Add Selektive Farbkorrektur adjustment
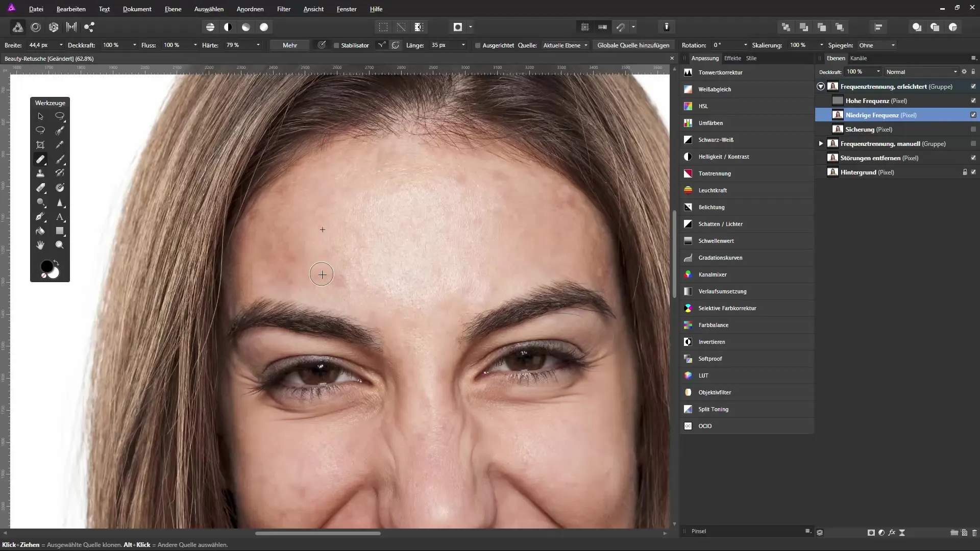This screenshot has width=980, height=551. pos(747,308)
